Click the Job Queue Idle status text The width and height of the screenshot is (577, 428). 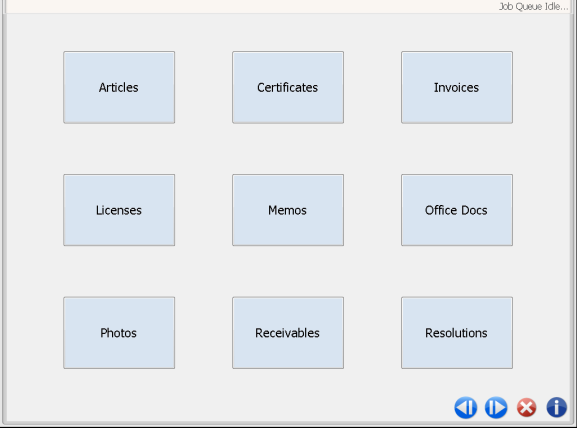click(533, 6)
